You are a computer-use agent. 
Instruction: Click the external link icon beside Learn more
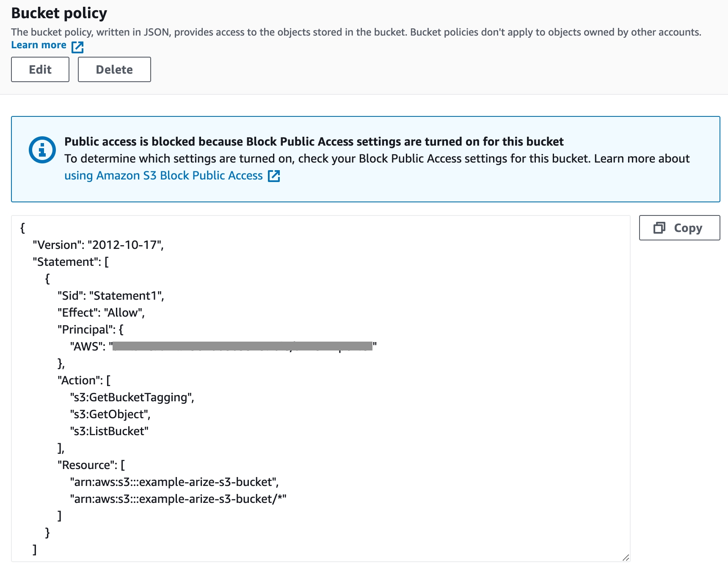coord(77,47)
